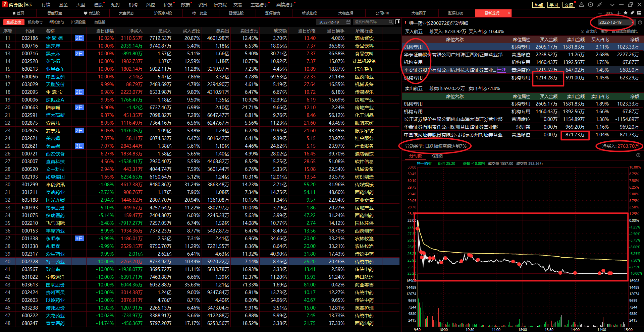This screenshot has width=644, height=332.
Task: Expand the title bar chevron menu
Action: point(612,5)
